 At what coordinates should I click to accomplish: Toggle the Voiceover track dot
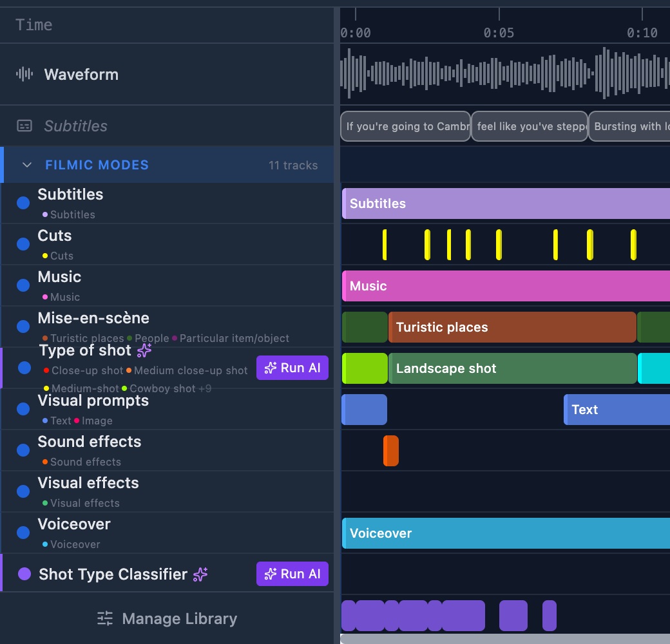click(23, 532)
